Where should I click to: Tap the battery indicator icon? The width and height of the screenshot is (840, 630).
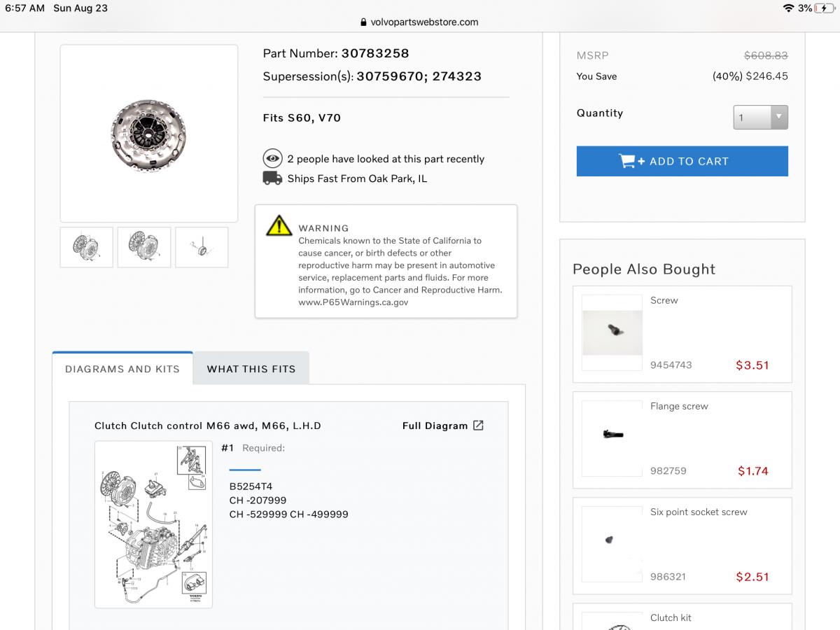coord(825,8)
